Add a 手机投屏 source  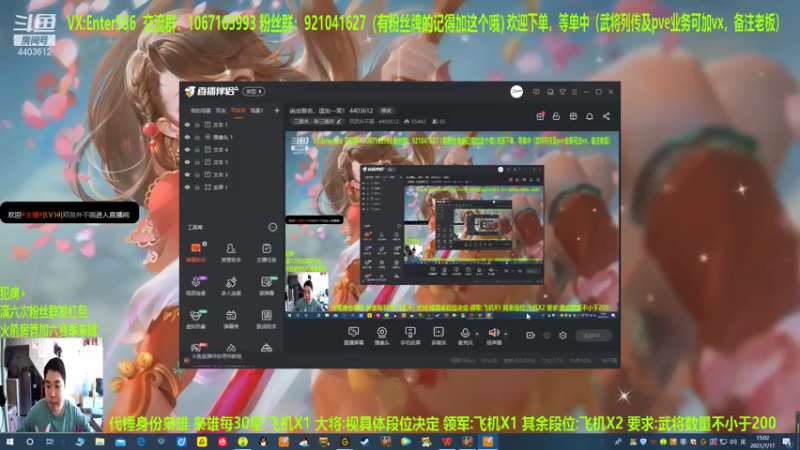410,336
